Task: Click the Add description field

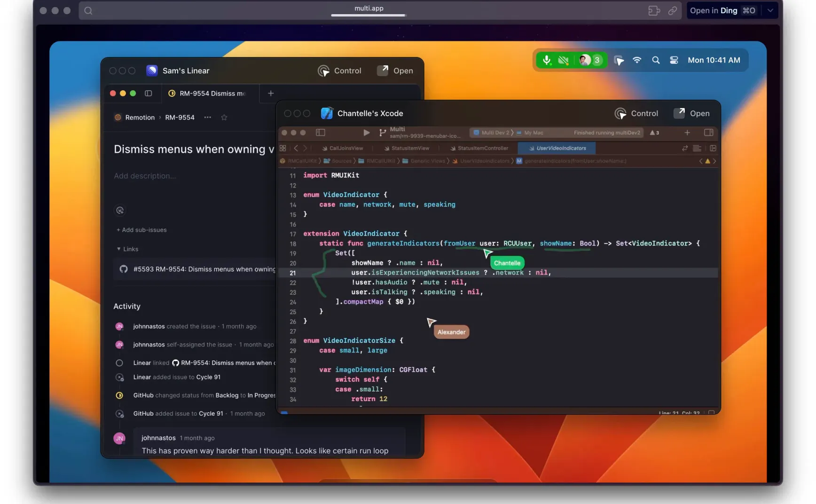Action: [x=145, y=176]
